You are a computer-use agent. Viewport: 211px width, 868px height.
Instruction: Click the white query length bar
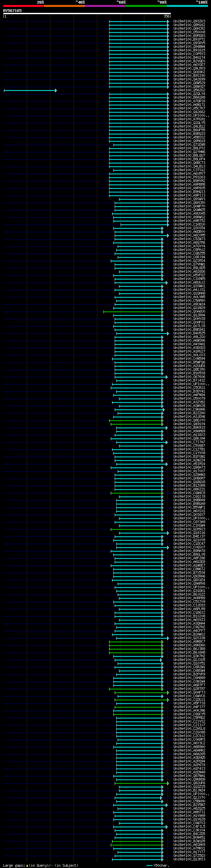pos(87,14)
